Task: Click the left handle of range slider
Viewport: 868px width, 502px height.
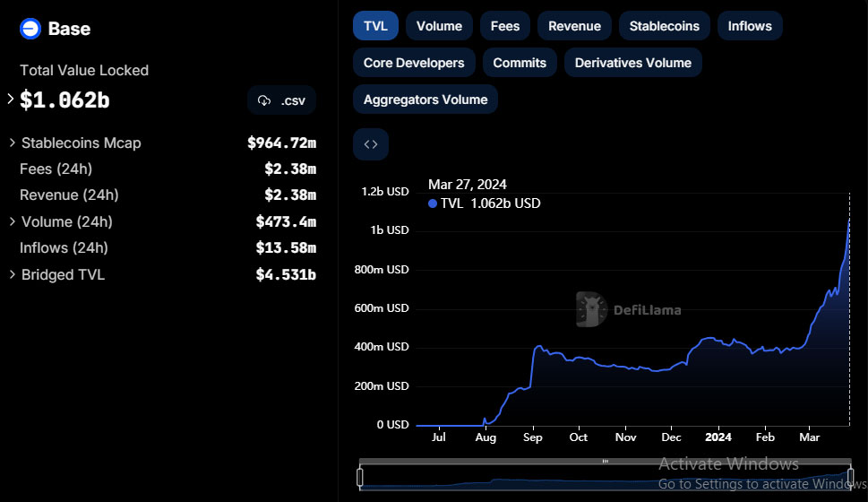Action: point(360,476)
